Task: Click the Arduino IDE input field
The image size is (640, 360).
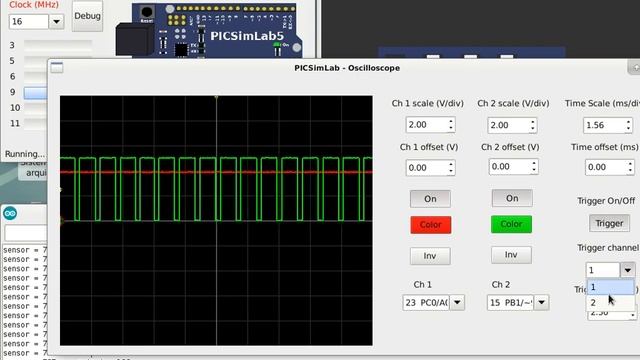Action: pos(26,233)
